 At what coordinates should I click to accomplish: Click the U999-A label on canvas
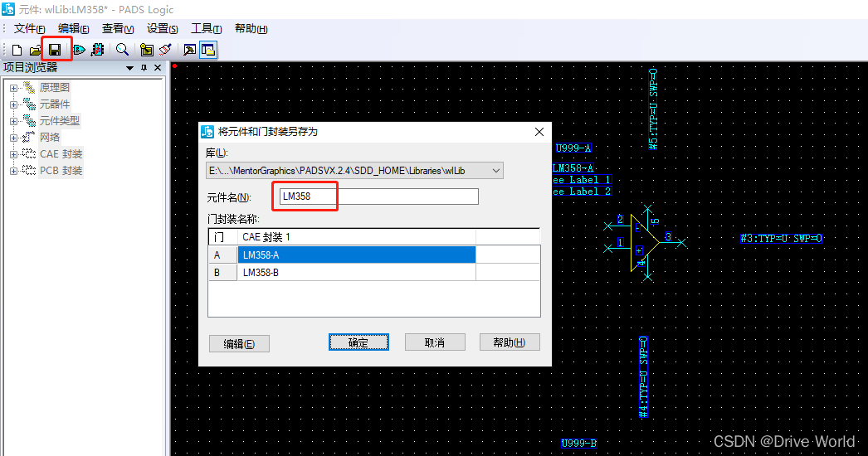[573, 148]
